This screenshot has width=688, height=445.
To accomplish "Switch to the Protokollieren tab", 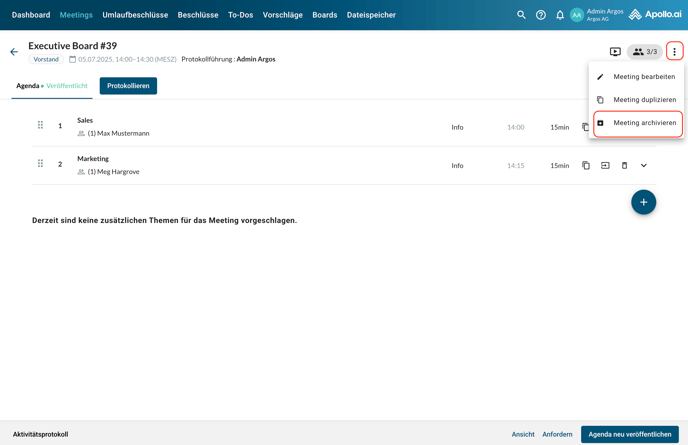I will click(x=128, y=86).
